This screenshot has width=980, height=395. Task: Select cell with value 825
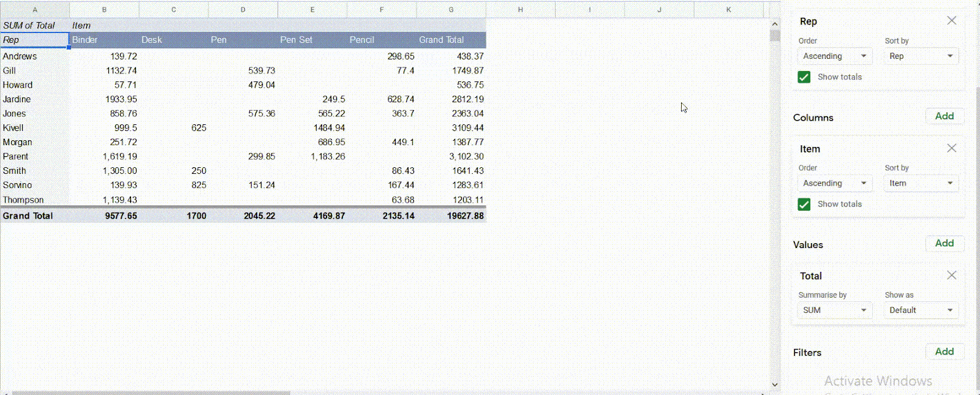click(x=174, y=185)
